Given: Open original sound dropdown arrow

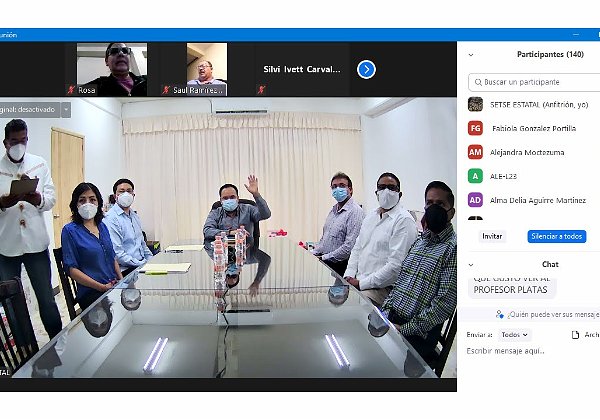Looking at the screenshot, I should 66,110.
